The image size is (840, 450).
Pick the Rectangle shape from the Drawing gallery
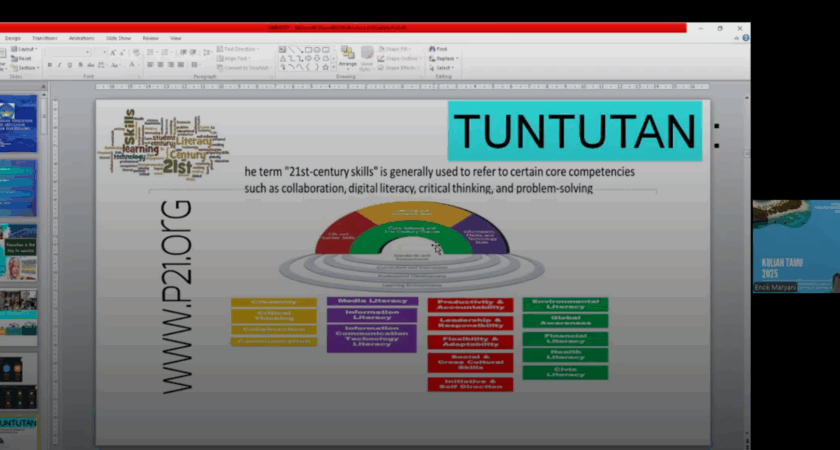click(x=308, y=49)
